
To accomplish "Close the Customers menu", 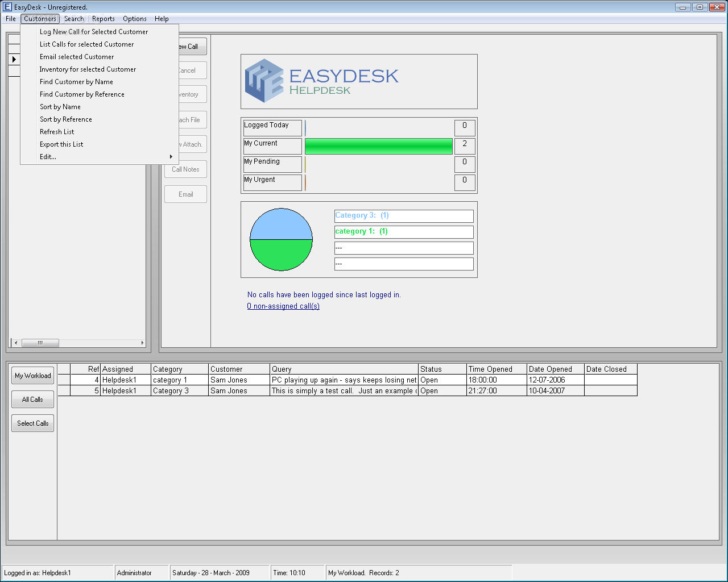I will 40,19.
